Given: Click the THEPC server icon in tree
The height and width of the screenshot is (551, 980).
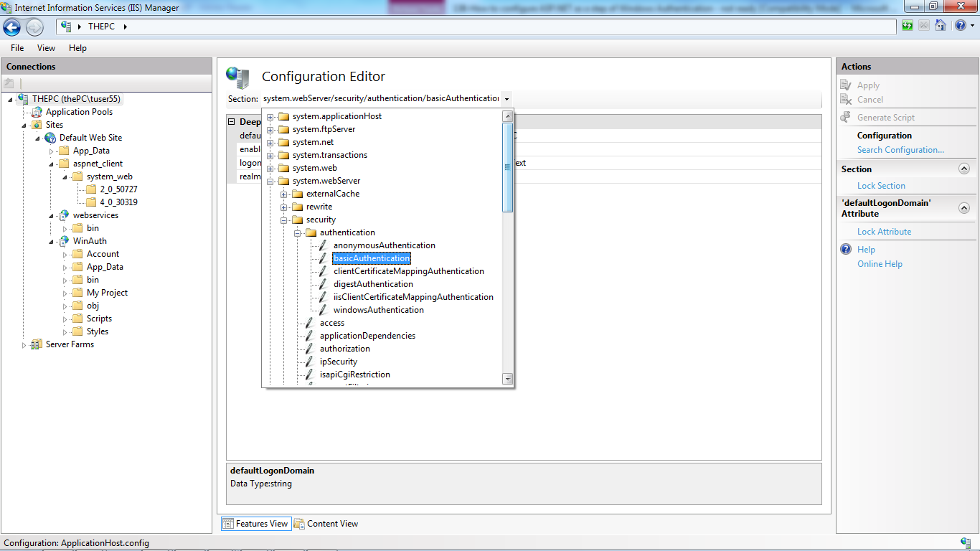Looking at the screenshot, I should (23, 98).
